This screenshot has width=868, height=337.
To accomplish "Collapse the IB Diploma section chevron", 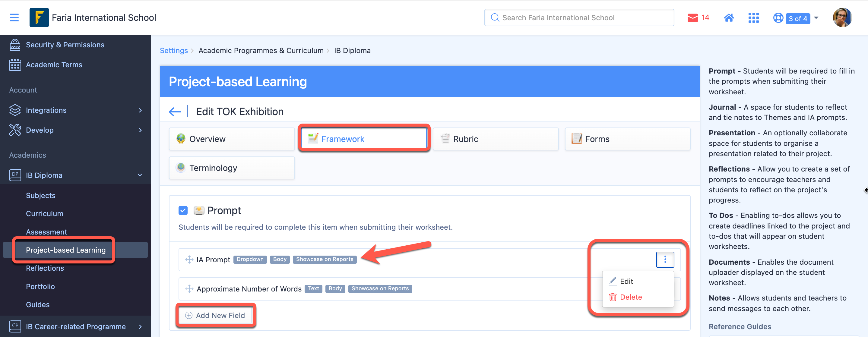I will pyautogui.click(x=140, y=175).
